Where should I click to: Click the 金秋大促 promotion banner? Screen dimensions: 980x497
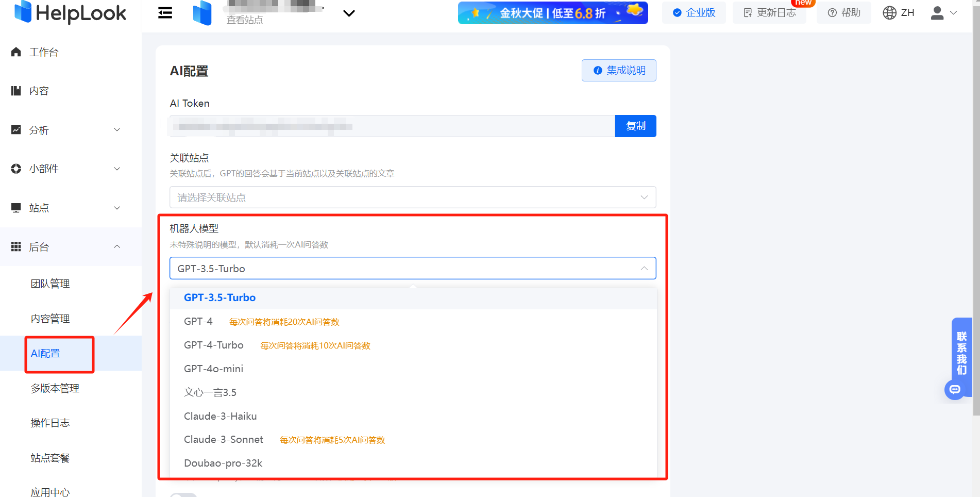click(x=553, y=13)
